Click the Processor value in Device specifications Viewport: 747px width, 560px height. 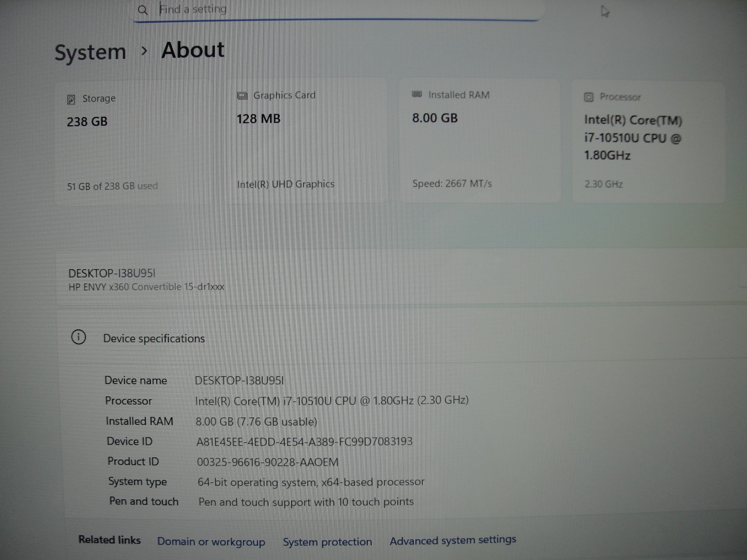pos(332,401)
